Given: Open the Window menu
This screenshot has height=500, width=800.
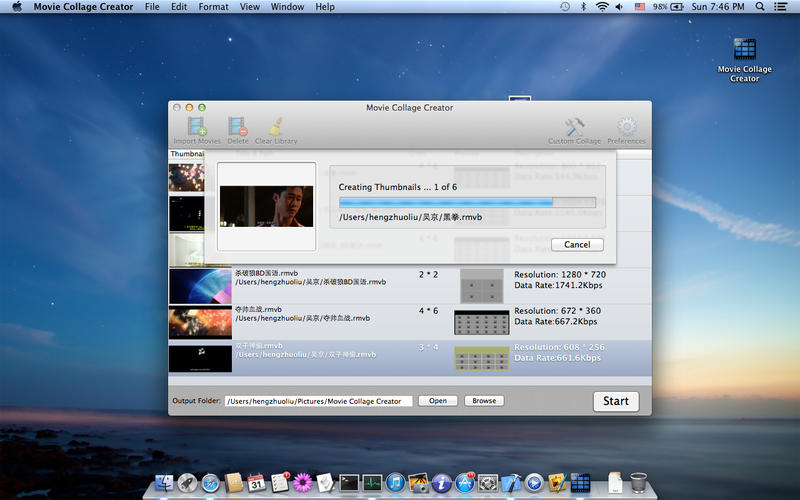Looking at the screenshot, I should [287, 7].
